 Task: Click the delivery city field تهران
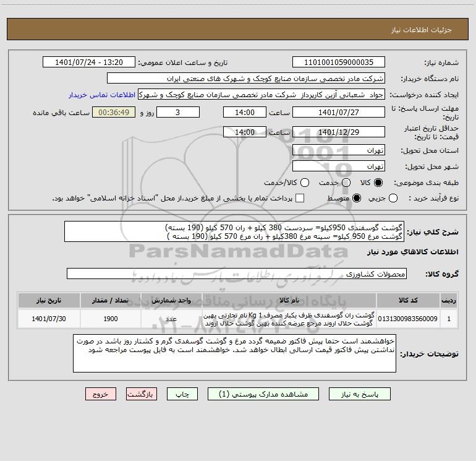pos(339,166)
